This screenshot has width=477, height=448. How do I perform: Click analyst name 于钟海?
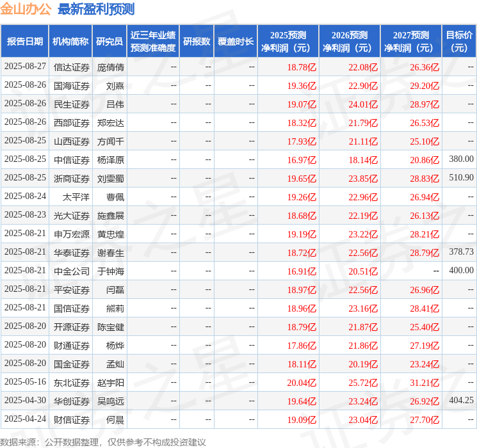111,271
